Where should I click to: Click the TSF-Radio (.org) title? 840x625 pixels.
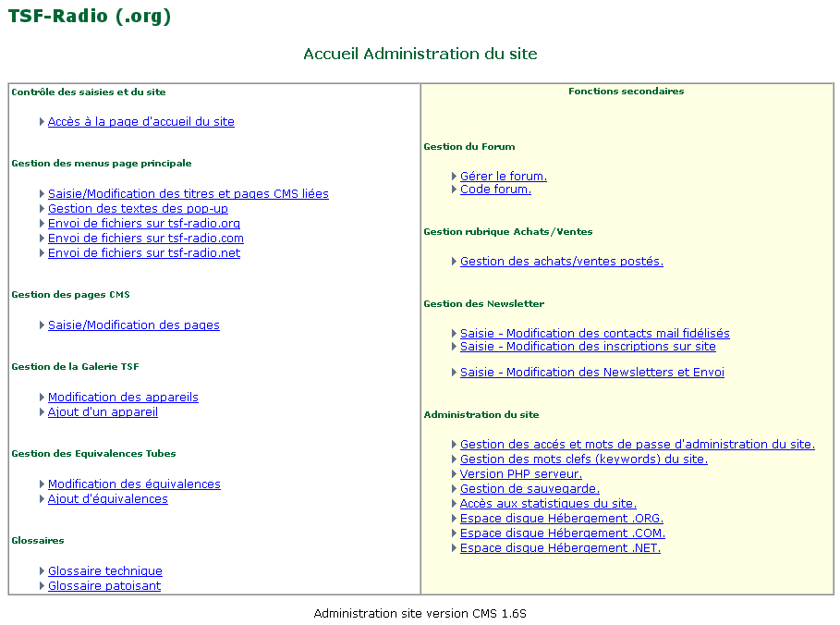click(90, 16)
